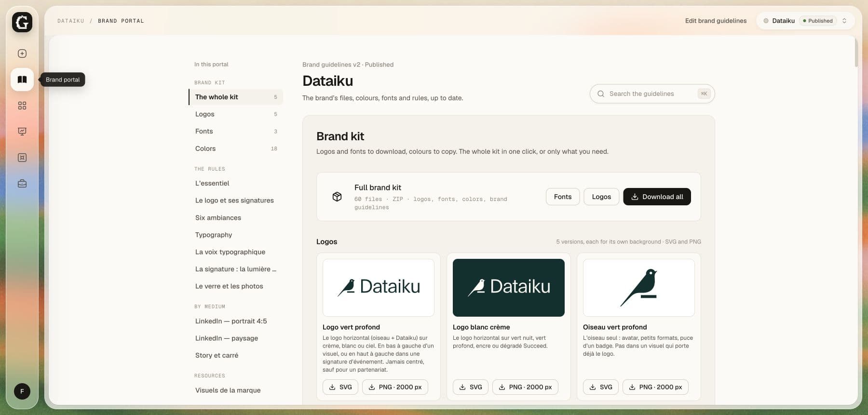Screen dimensions: 868x415
Task: Click the Logos button in Full brand kit
Action: [x=601, y=197]
